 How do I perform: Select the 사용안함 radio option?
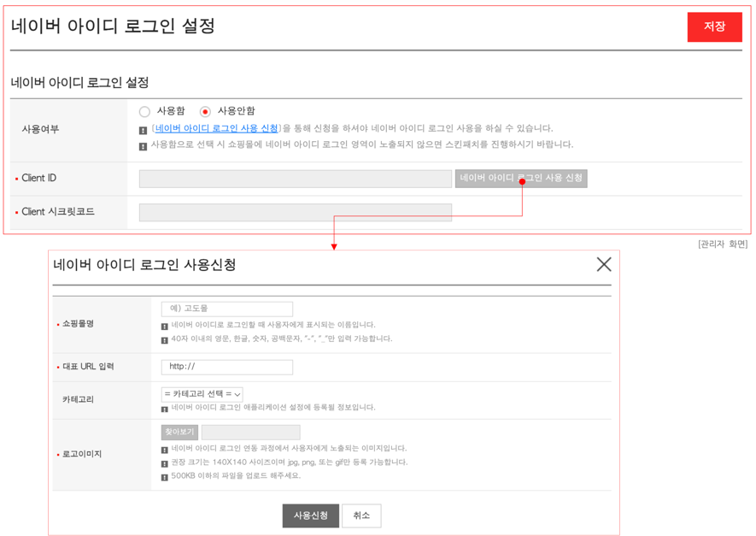(205, 112)
